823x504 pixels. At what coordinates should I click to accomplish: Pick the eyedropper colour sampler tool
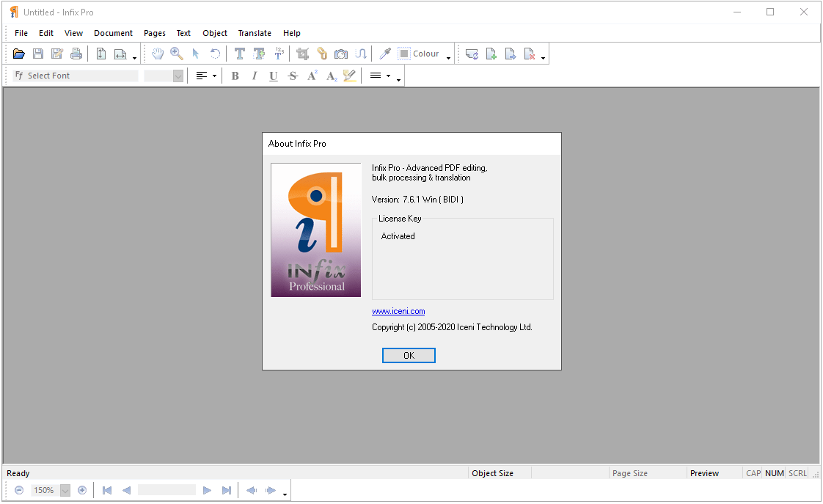click(384, 54)
